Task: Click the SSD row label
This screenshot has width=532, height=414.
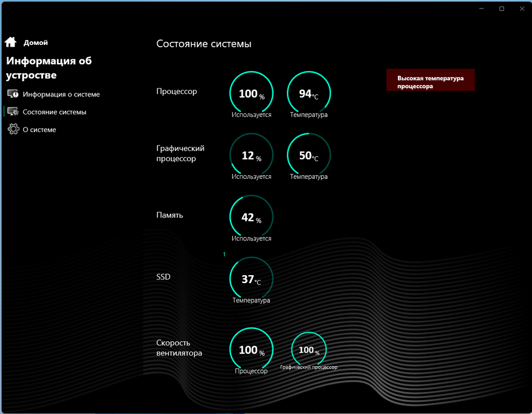Action: [x=163, y=276]
